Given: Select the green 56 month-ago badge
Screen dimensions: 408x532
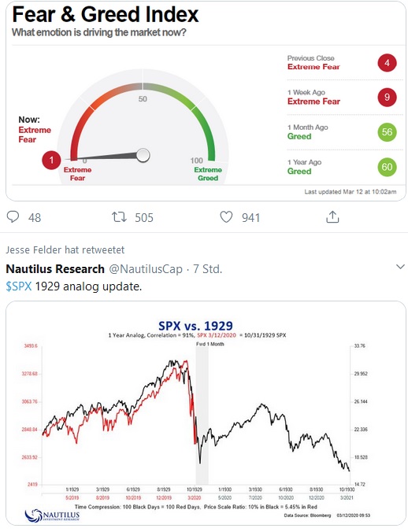Looking at the screenshot, I should click(387, 132).
